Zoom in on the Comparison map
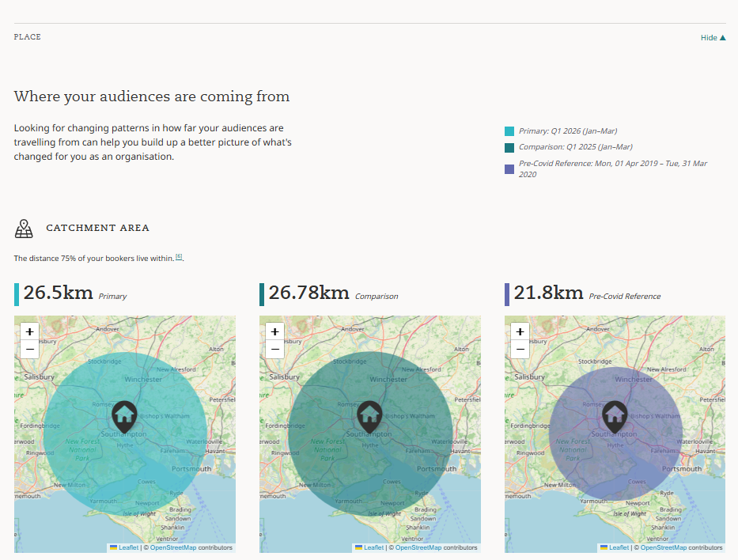The image size is (738, 560). click(x=274, y=331)
